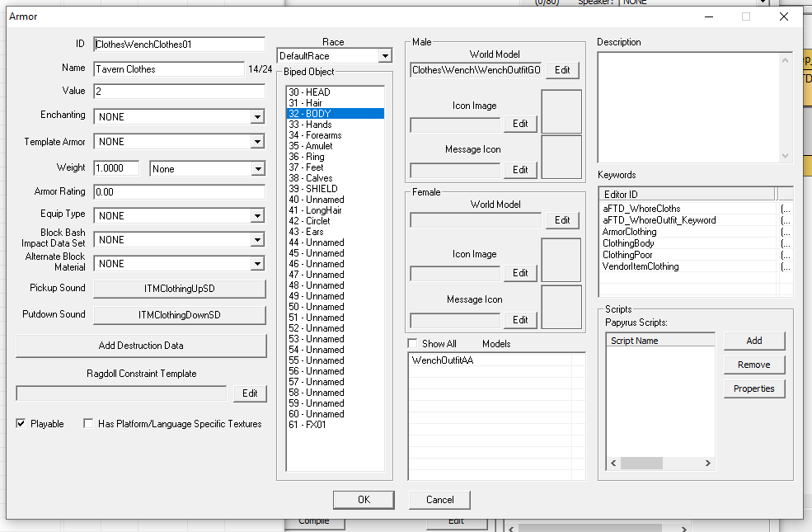Select 38 - Calves biped slot
Image resolution: width=812 pixels, height=532 pixels.
[335, 178]
